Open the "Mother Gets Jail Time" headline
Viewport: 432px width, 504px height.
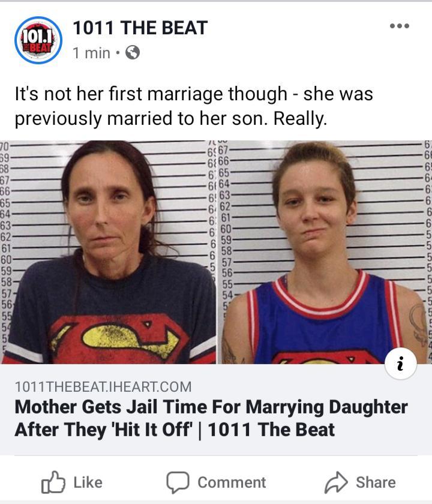pos(211,418)
